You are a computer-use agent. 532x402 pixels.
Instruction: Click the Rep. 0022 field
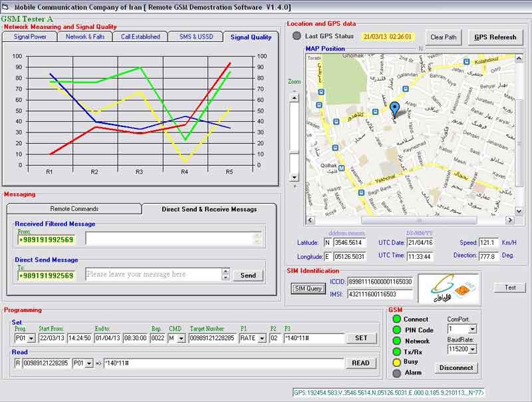[x=158, y=338]
